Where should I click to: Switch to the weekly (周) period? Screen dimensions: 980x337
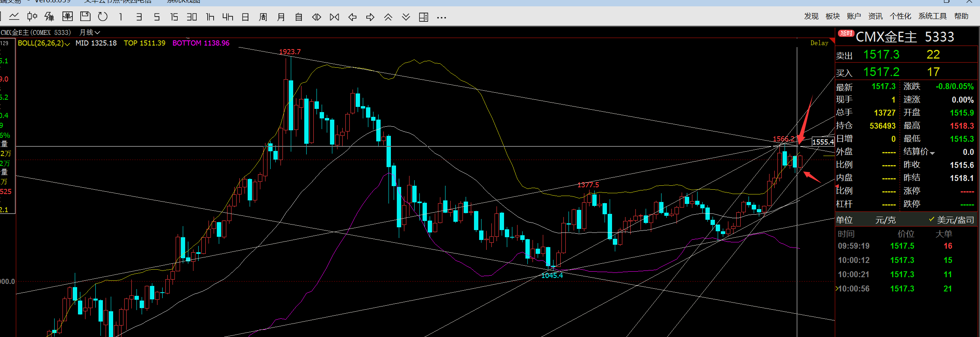pos(263,17)
